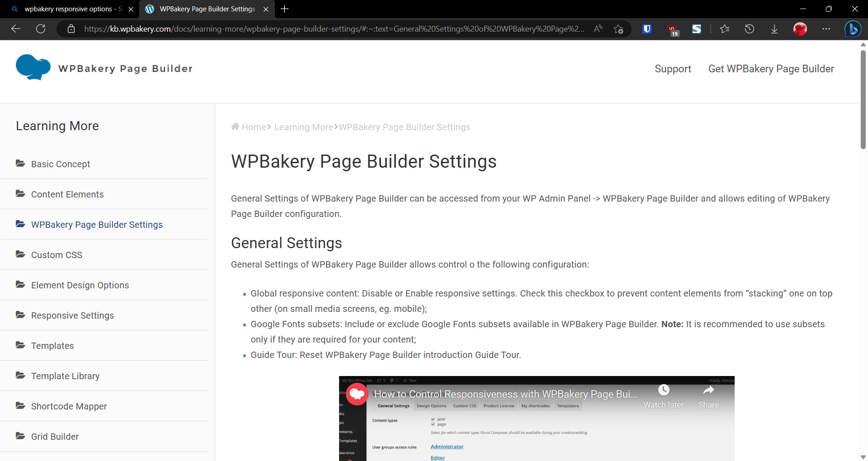Image resolution: width=868 pixels, height=461 pixels.
Task: Click the 'Learning More' sidebar heading
Action: [57, 126]
